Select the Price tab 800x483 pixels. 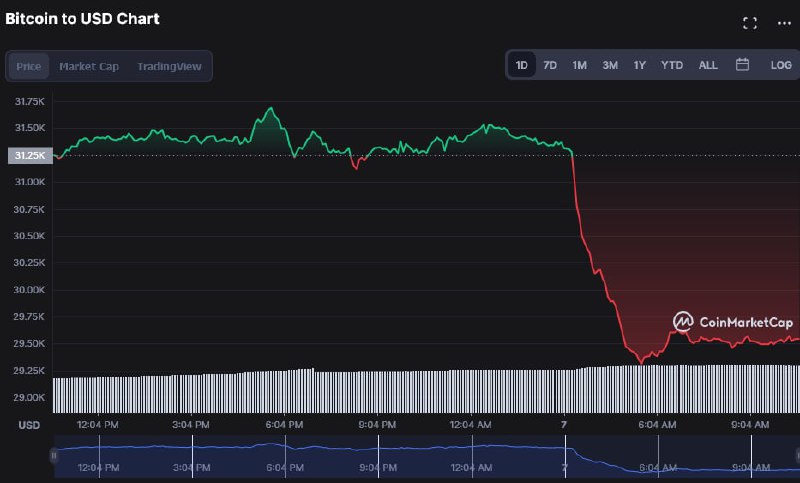point(29,66)
